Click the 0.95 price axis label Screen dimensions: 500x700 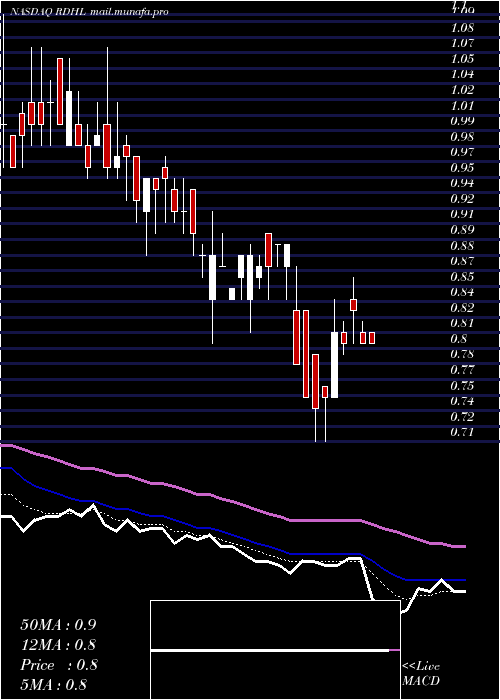462,168
